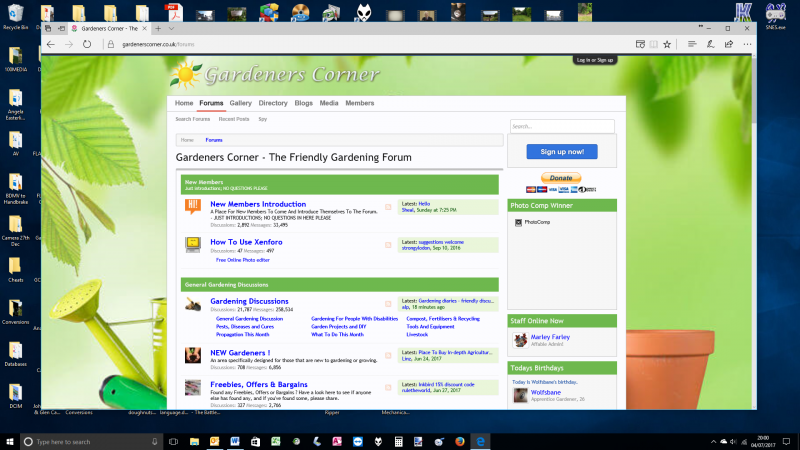Image resolution: width=800 pixels, height=450 pixels.
Task: Open Recent Posts sub-navigation link
Action: [234, 119]
